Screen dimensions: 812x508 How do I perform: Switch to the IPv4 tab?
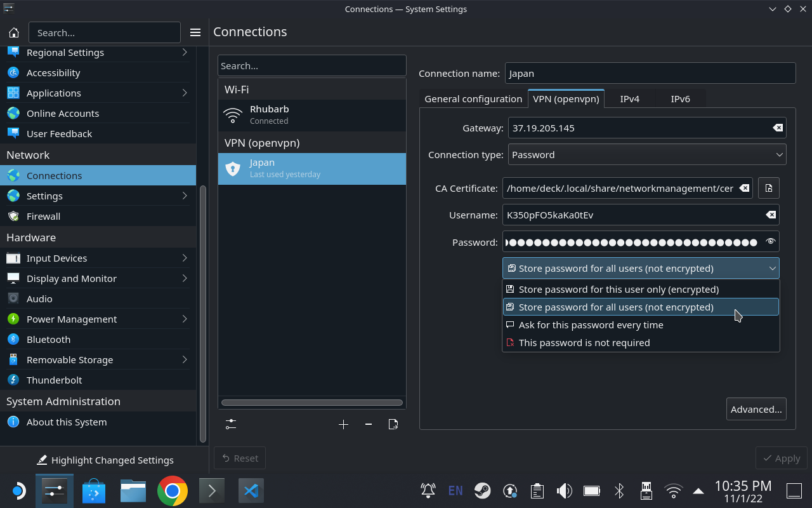click(x=629, y=98)
